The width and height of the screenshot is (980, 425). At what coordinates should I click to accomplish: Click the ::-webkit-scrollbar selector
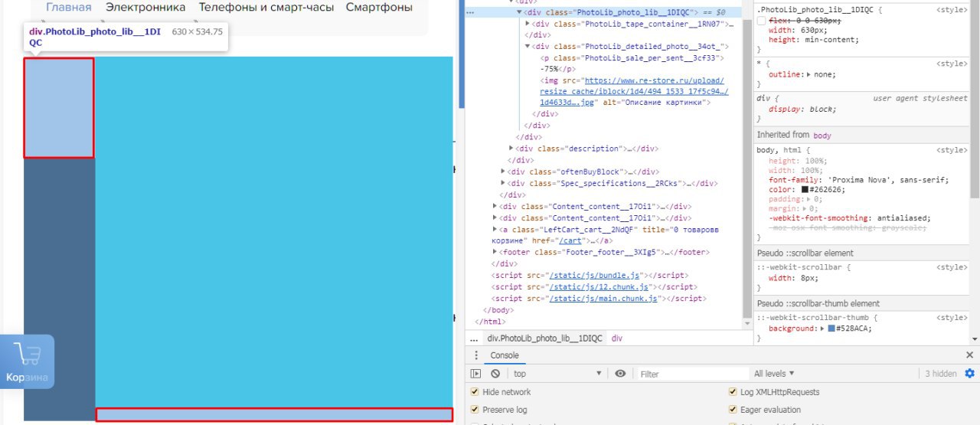point(799,267)
